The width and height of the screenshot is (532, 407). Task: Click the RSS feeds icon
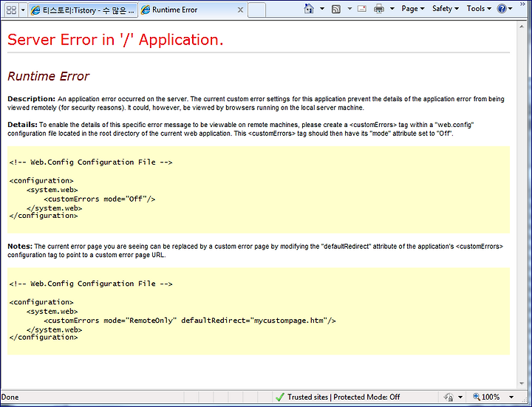pyautogui.click(x=336, y=9)
